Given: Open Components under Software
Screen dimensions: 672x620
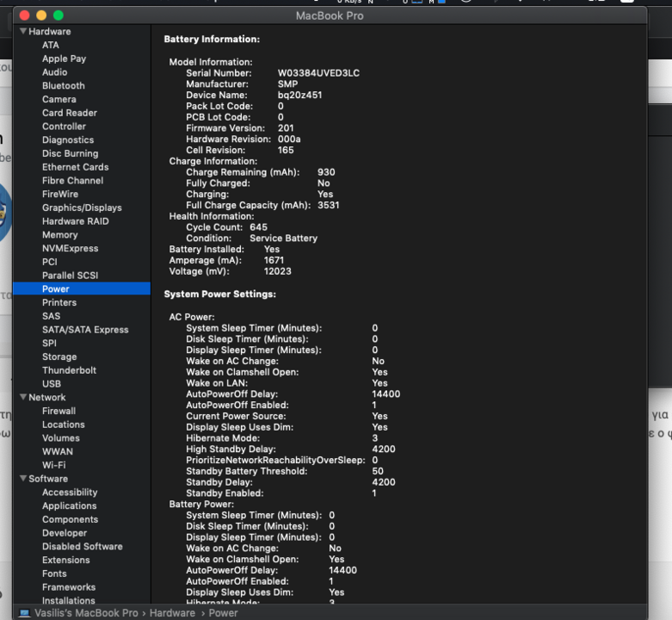Looking at the screenshot, I should (x=71, y=519).
